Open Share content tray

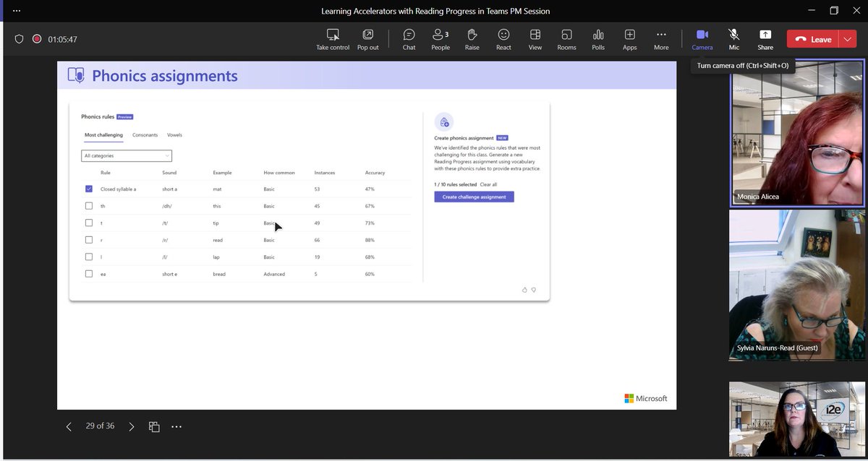click(765, 39)
